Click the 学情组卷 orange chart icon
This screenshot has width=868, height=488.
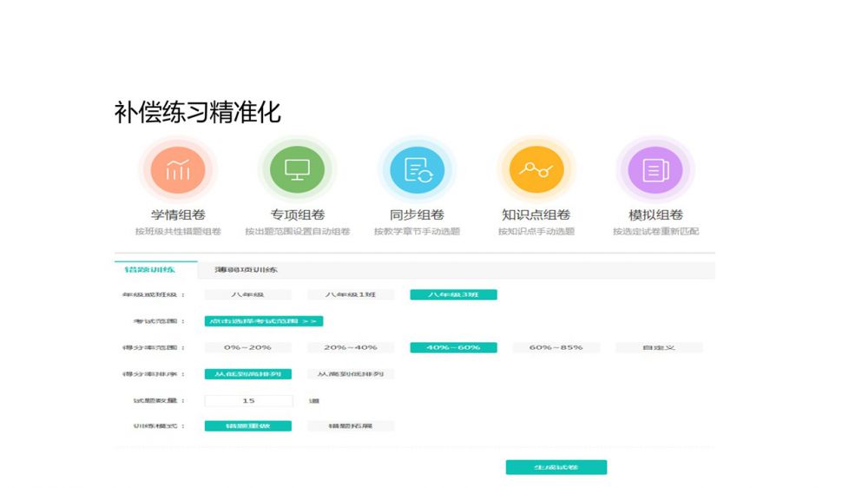[178, 168]
